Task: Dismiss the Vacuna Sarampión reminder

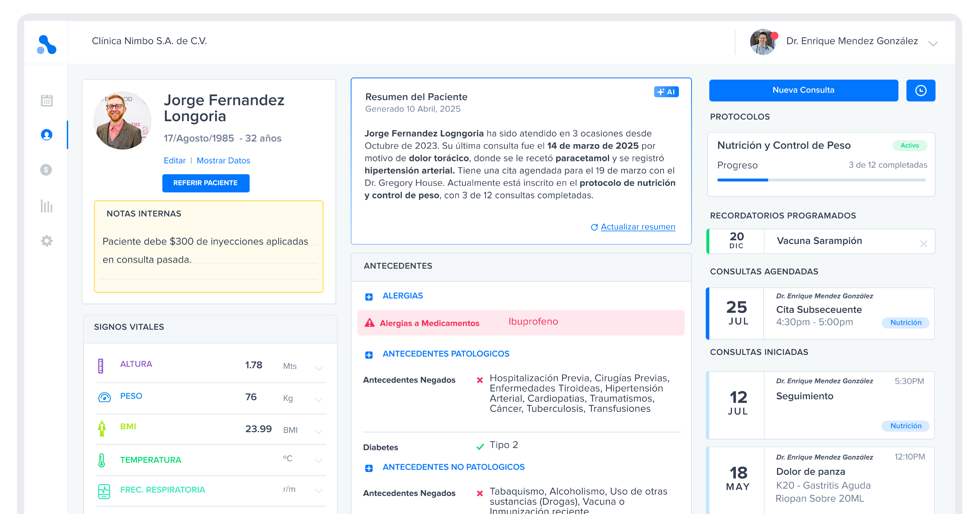Action: 923,244
